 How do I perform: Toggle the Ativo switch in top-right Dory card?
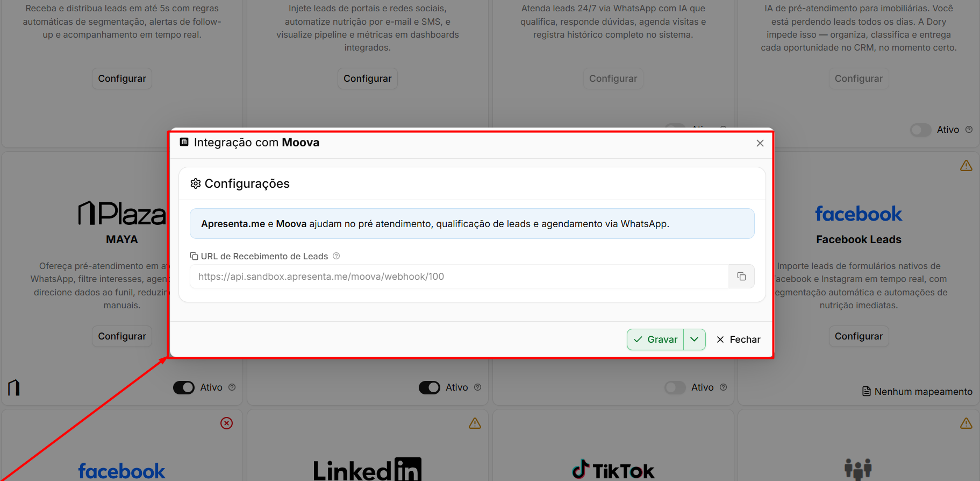click(921, 130)
